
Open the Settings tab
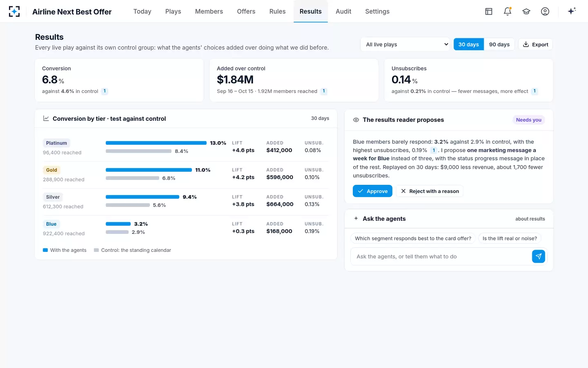coord(377,11)
